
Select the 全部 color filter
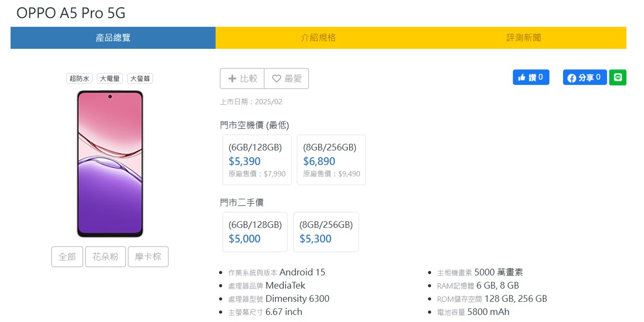click(x=67, y=257)
